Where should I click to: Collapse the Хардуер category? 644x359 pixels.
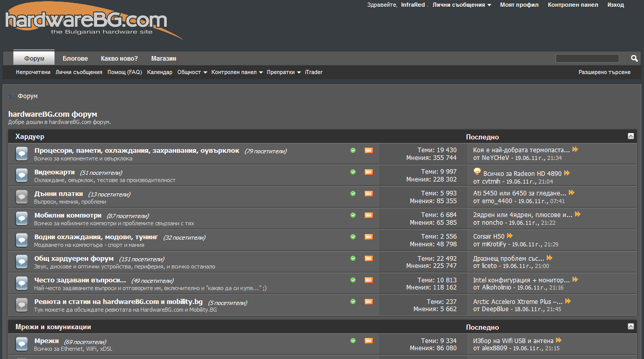pos(631,136)
